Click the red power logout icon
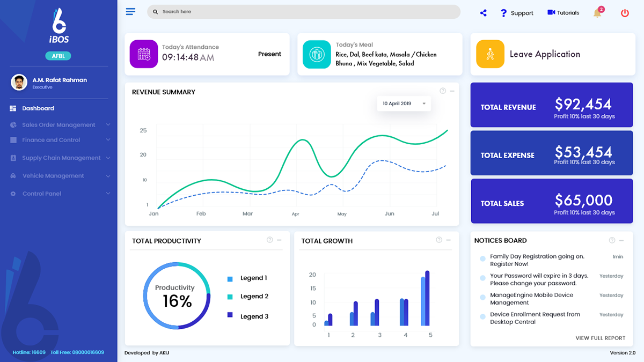This screenshot has height=362, width=644. click(x=625, y=13)
